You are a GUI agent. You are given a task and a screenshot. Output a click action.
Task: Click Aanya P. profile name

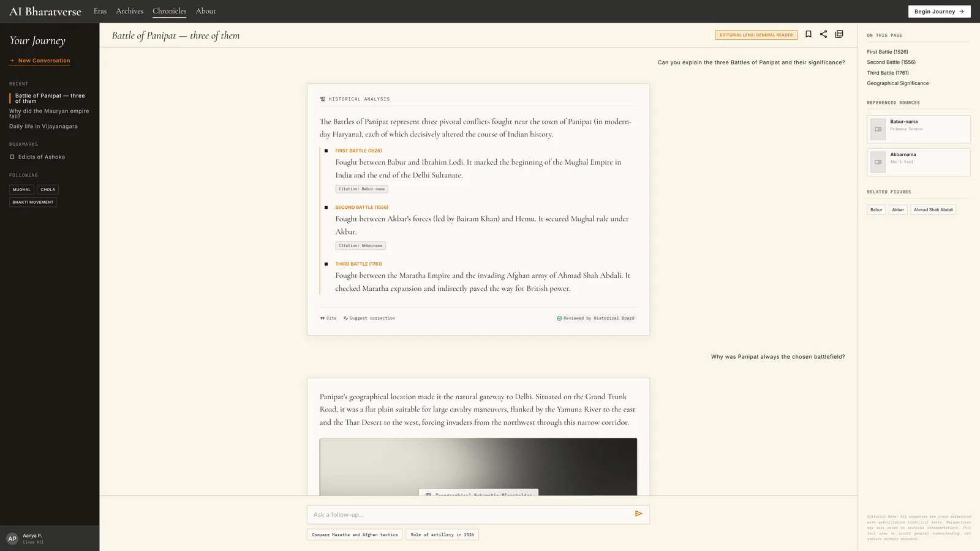(x=32, y=536)
